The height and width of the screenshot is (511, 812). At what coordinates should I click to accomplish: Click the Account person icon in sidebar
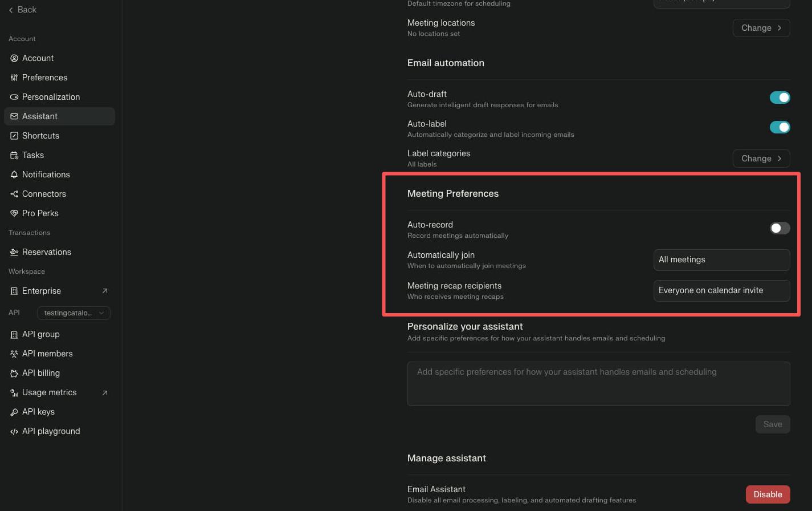coord(14,58)
